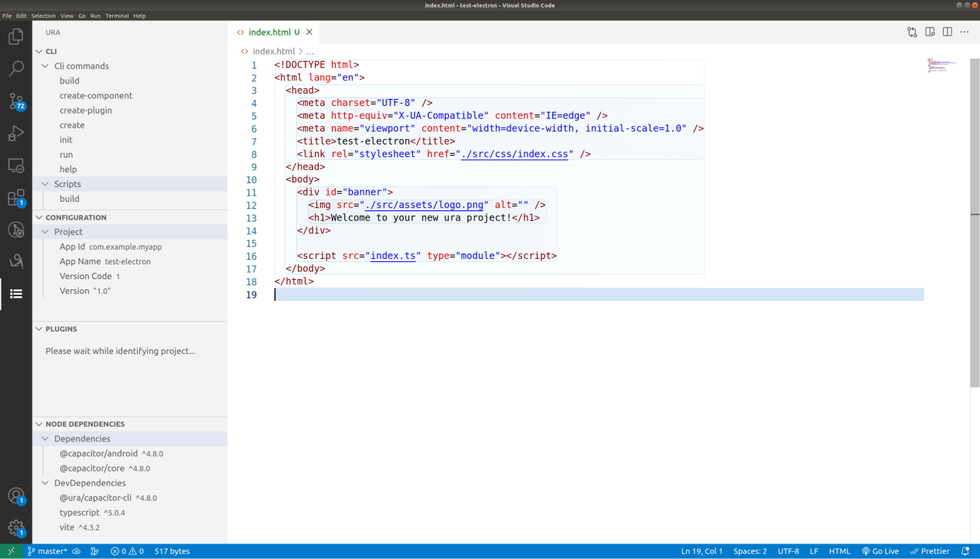
Task: Open the editor More Actions ellipsis
Action: point(965,32)
